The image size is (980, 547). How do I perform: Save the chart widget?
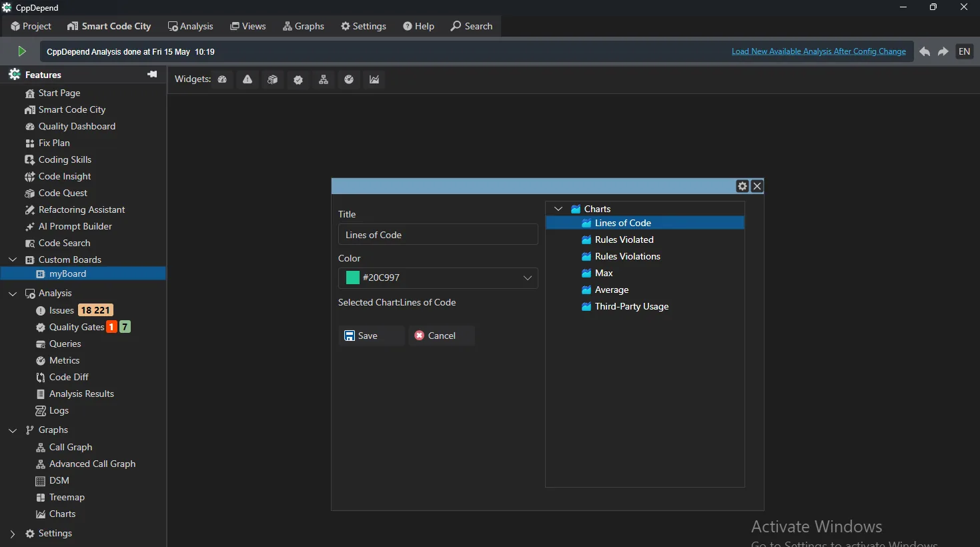(372, 336)
